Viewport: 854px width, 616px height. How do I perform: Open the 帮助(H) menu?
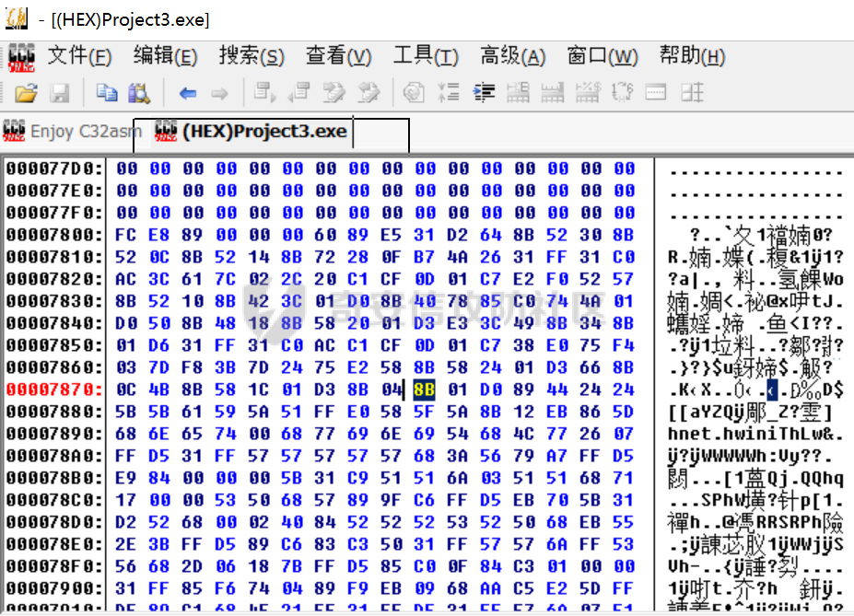pyautogui.click(x=692, y=57)
